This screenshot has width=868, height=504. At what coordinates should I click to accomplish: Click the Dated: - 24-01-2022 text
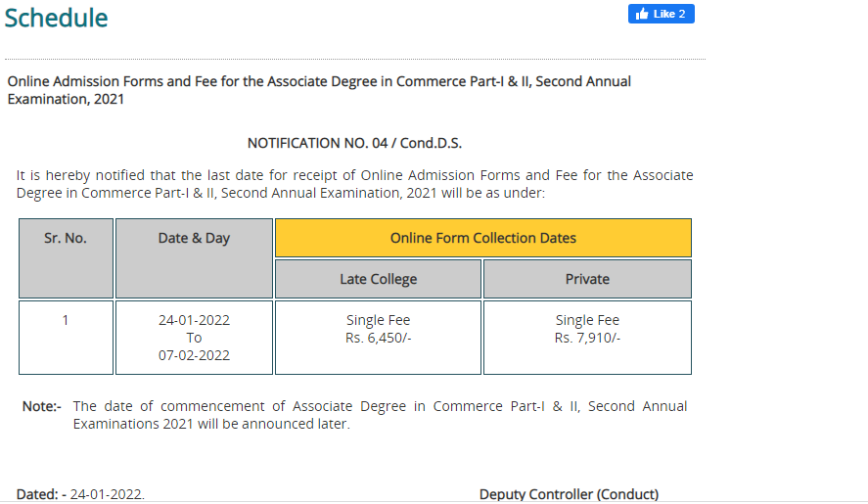pos(80,494)
